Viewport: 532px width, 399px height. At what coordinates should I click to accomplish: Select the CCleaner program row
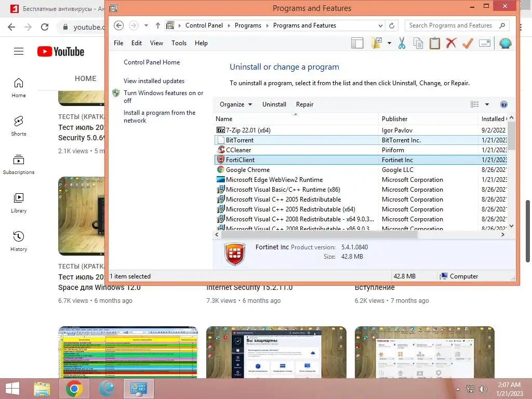pyautogui.click(x=361, y=150)
